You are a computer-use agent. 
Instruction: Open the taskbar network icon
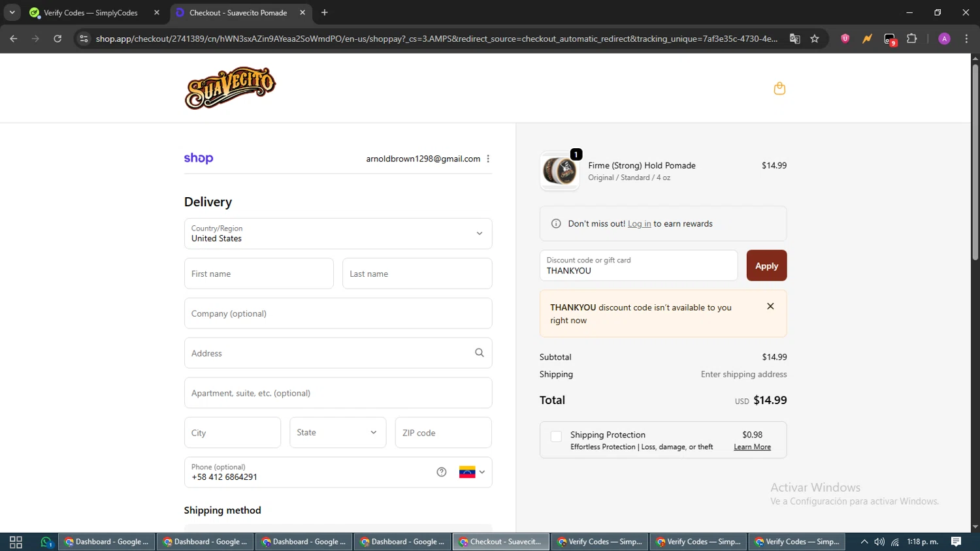pos(895,542)
